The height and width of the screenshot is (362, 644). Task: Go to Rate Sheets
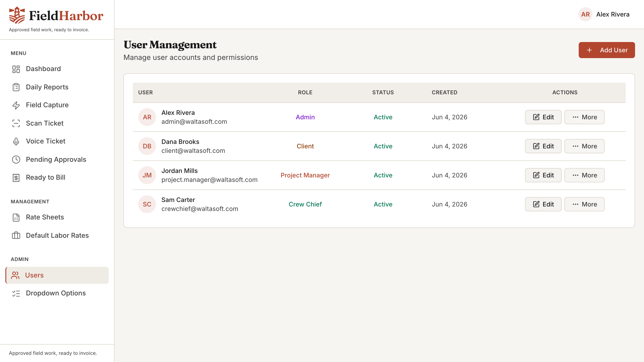[x=57, y=217]
